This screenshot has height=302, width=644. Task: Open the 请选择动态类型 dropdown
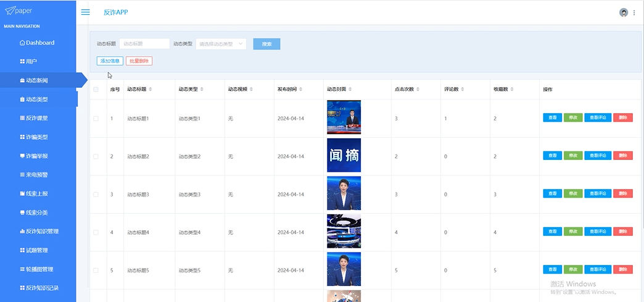221,44
